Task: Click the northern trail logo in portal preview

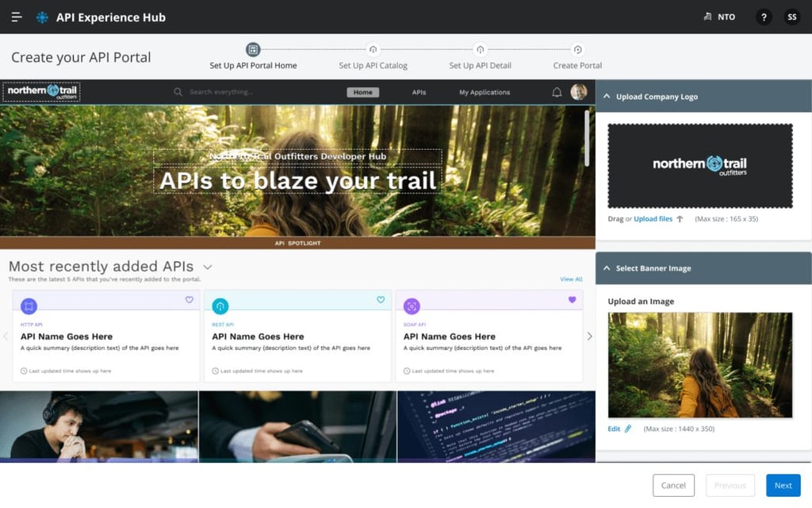Action: 42,92
